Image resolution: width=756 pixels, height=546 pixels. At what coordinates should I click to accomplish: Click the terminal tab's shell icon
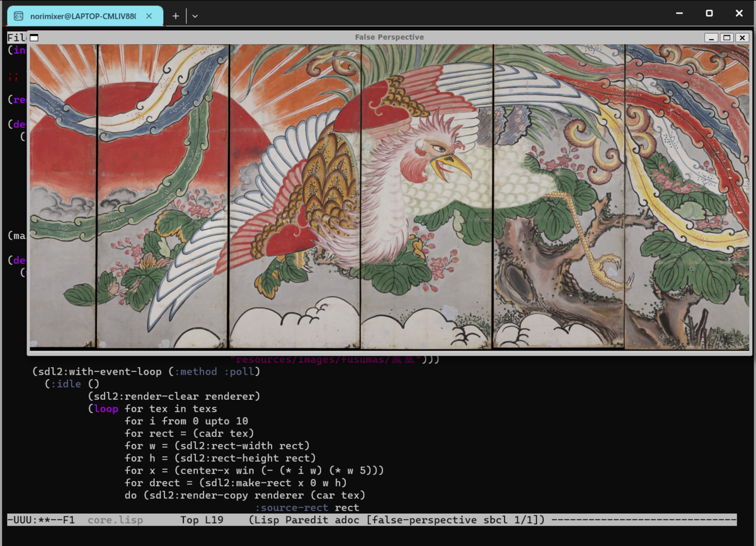[x=20, y=16]
